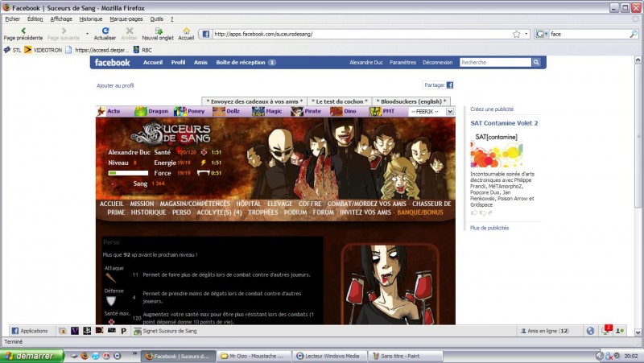
Task: Open the Fichier menu
Action: click(12, 19)
